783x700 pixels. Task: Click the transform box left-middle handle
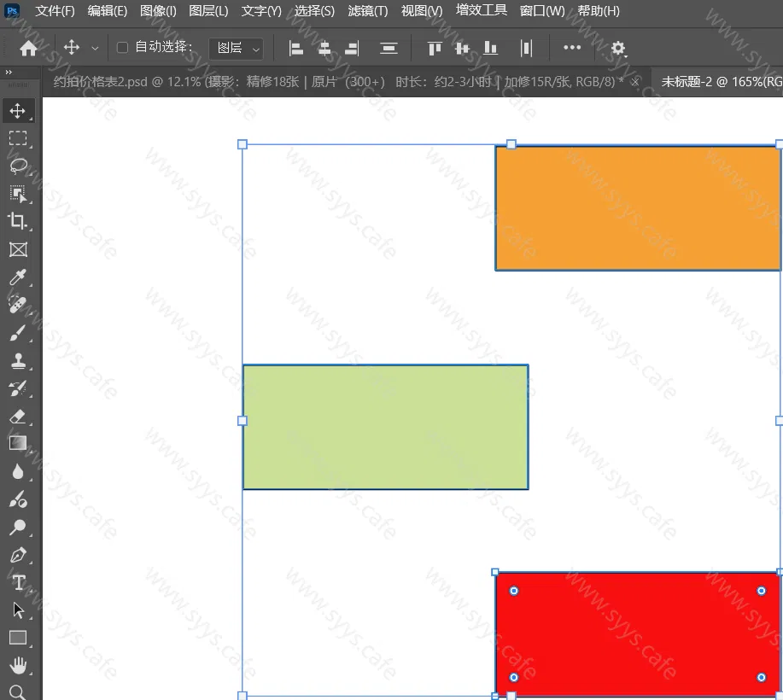coord(242,421)
